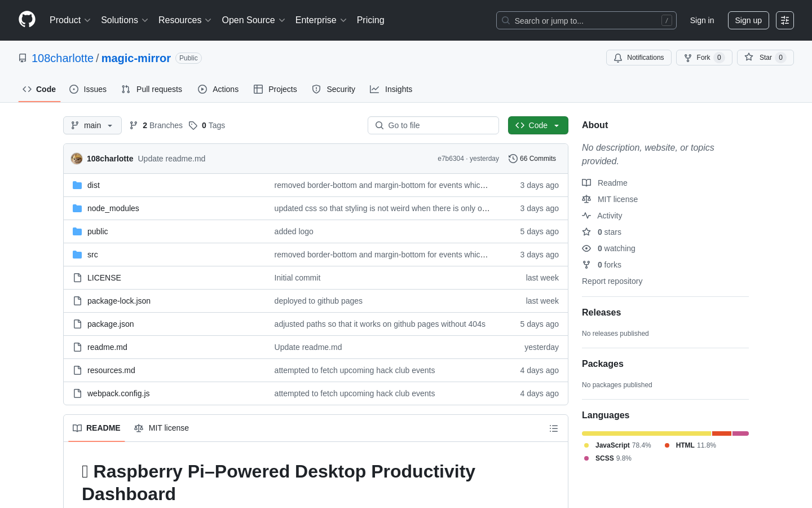Click the history clock icon by 66 Commits
Image resolution: width=812 pixels, height=508 pixels.
pyautogui.click(x=513, y=159)
